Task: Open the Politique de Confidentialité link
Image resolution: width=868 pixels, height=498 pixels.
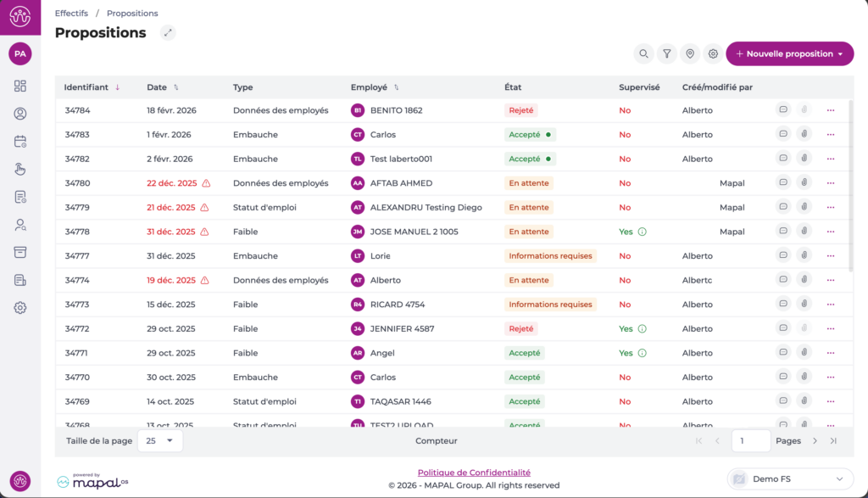Action: (x=474, y=473)
